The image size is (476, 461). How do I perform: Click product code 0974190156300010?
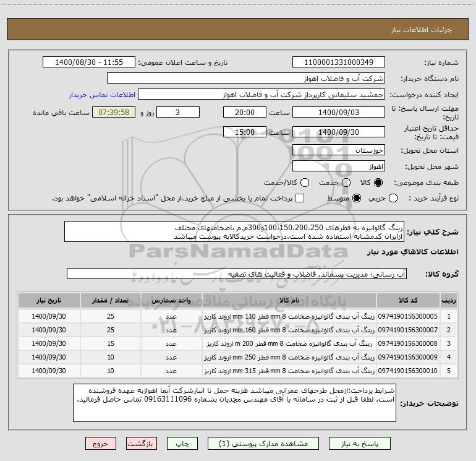pos(408,371)
